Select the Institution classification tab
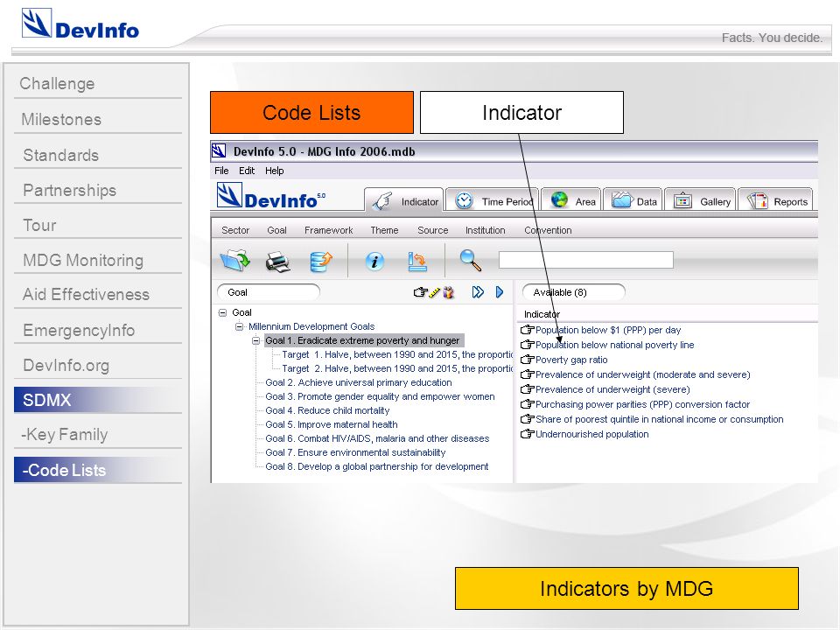Image resolution: width=840 pixels, height=630 pixels. (x=485, y=230)
